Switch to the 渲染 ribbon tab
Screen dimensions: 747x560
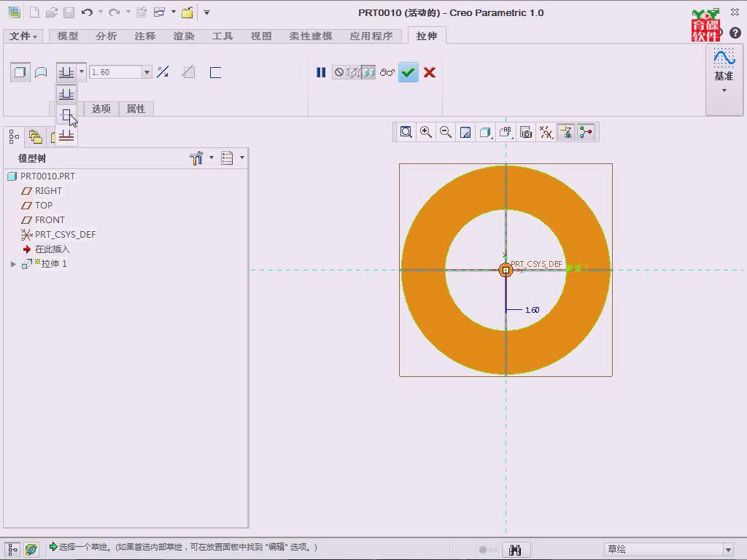(x=184, y=36)
